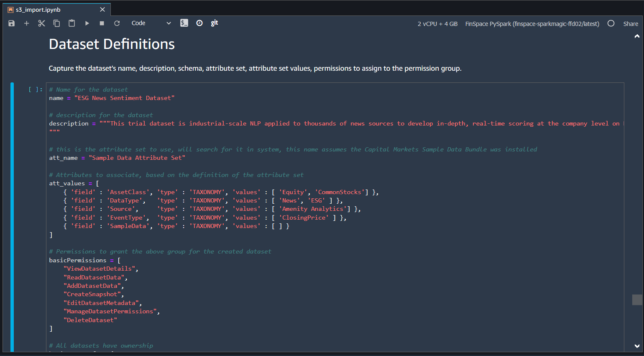
Task: Click the Dataset Definitions heading
Action: point(112,44)
